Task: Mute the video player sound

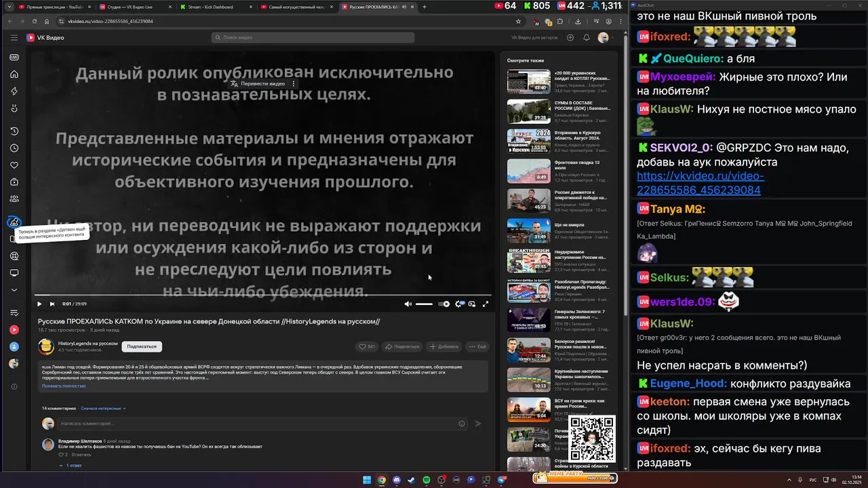Action: pos(408,304)
